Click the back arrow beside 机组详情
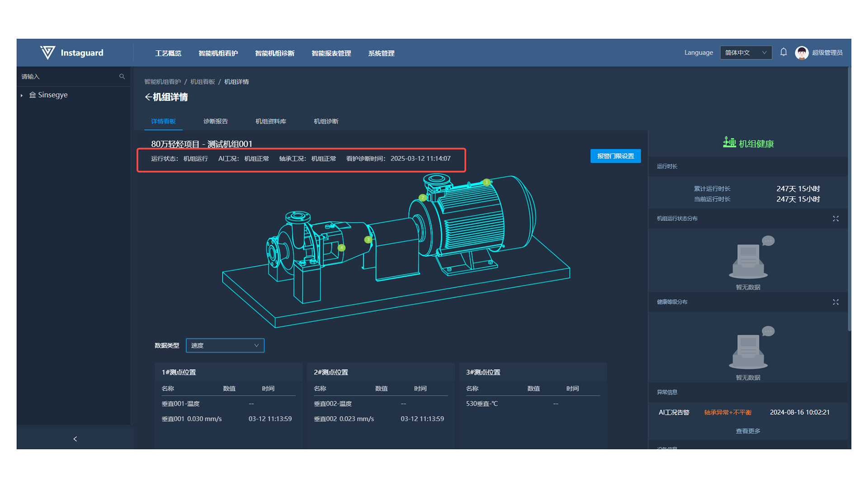 click(x=148, y=97)
